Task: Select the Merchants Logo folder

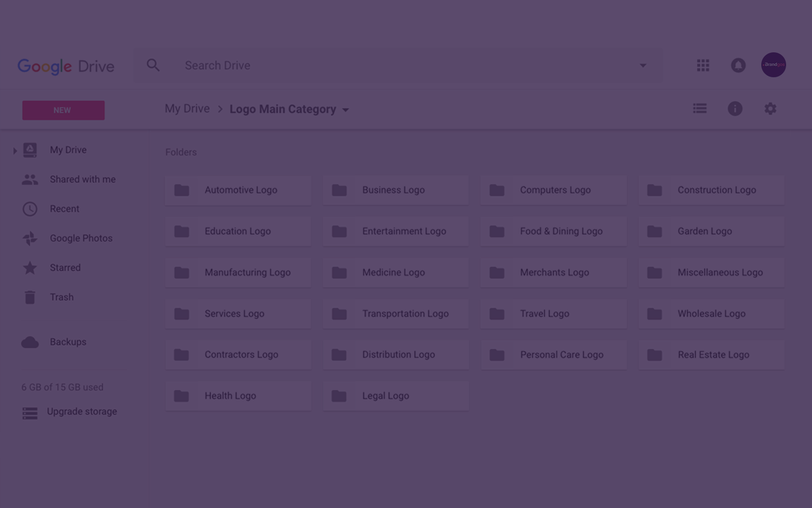Action: click(x=554, y=272)
